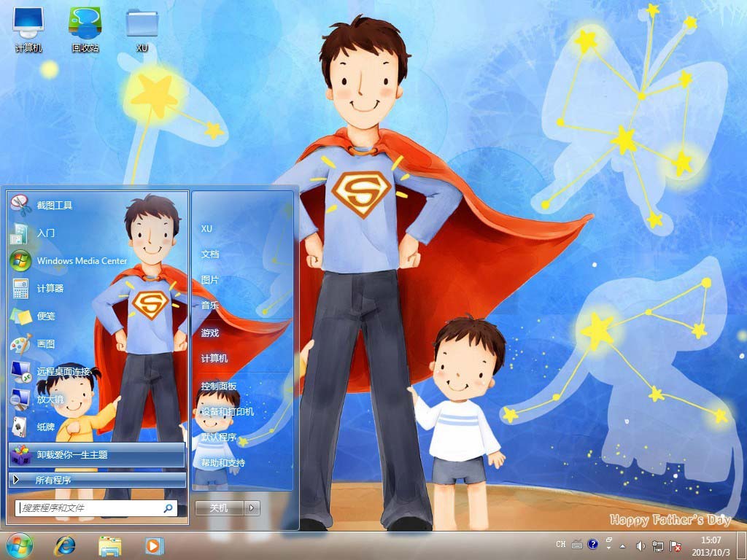Open XU user folder in start menu
This screenshot has width=747, height=560.
pos(206,228)
